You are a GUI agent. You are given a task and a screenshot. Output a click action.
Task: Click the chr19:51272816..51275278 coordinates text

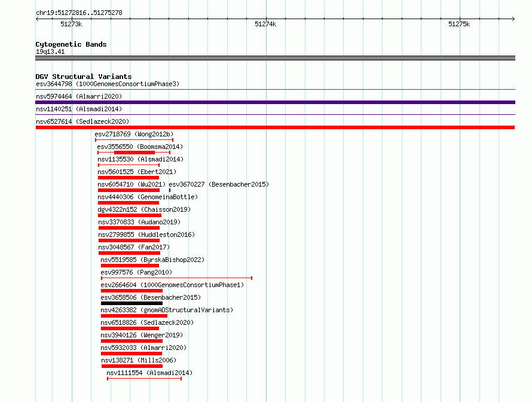[x=79, y=13]
